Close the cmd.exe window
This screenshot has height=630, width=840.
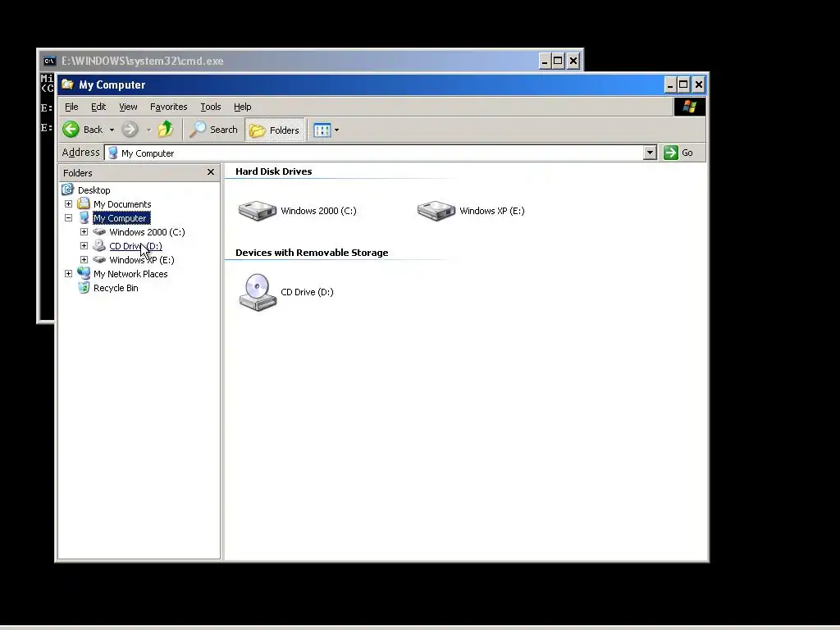pyautogui.click(x=573, y=61)
